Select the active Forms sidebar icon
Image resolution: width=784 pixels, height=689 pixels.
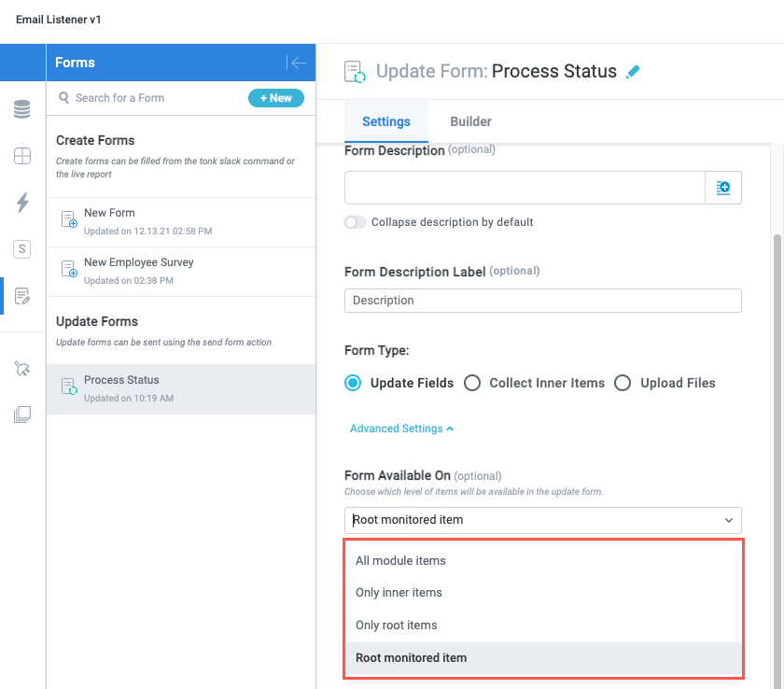pyautogui.click(x=21, y=296)
